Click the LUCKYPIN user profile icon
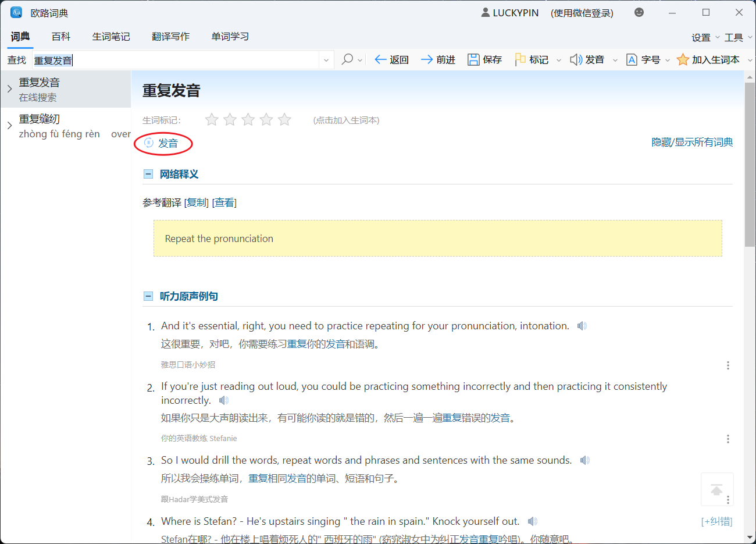Screen dimensions: 756x544 [x=486, y=12]
